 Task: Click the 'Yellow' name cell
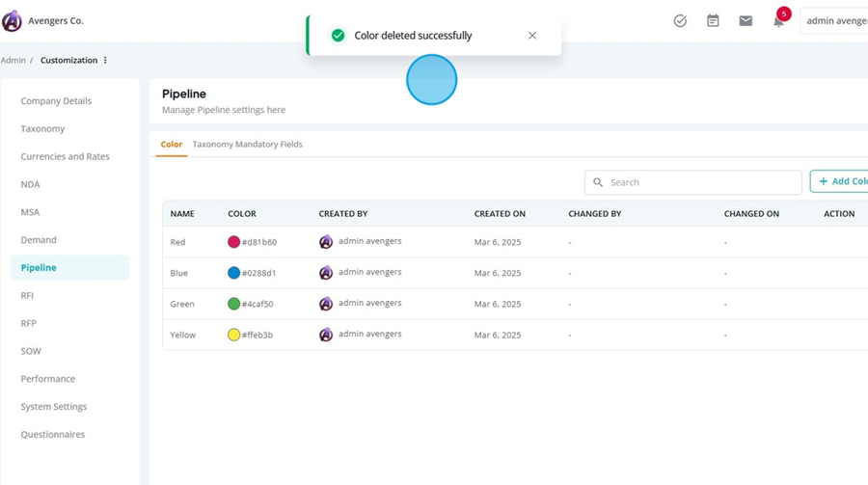click(182, 335)
